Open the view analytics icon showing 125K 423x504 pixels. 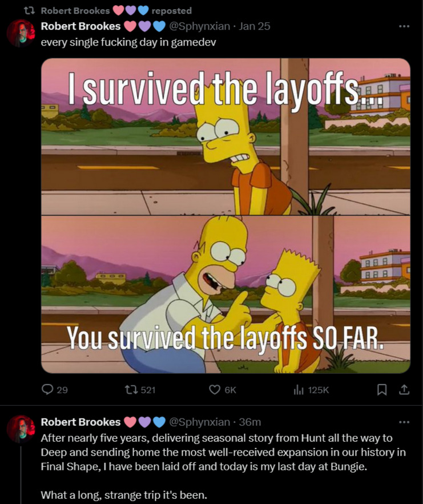point(299,390)
